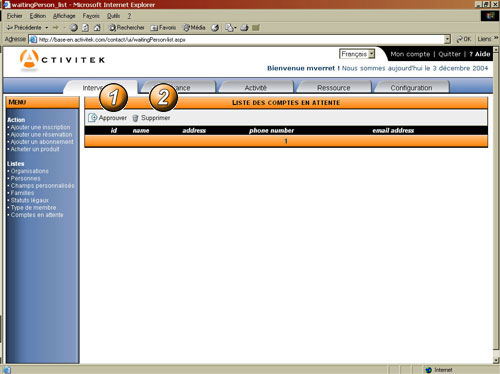Open the Outils menu
Image resolution: width=500 pixels, height=374 pixels.
coord(113,16)
